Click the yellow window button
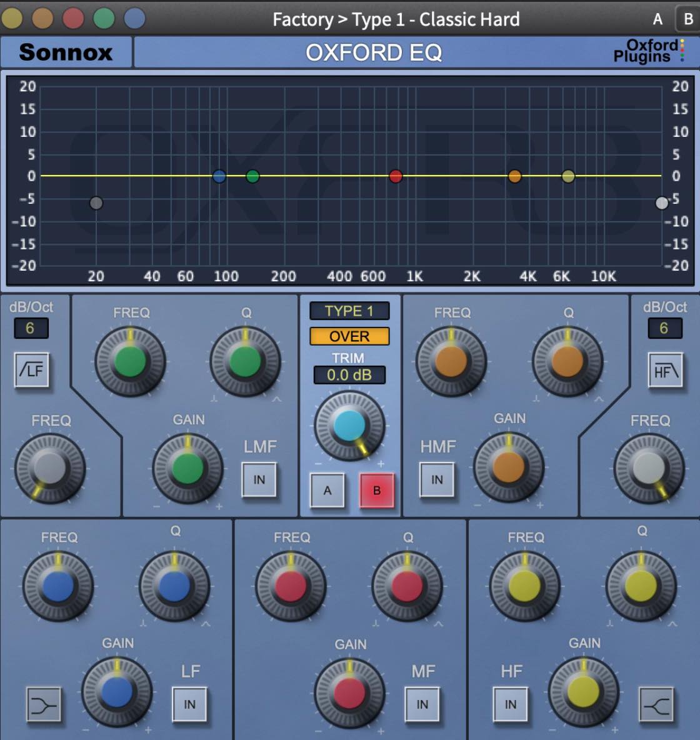The width and height of the screenshot is (700, 740). point(12,18)
